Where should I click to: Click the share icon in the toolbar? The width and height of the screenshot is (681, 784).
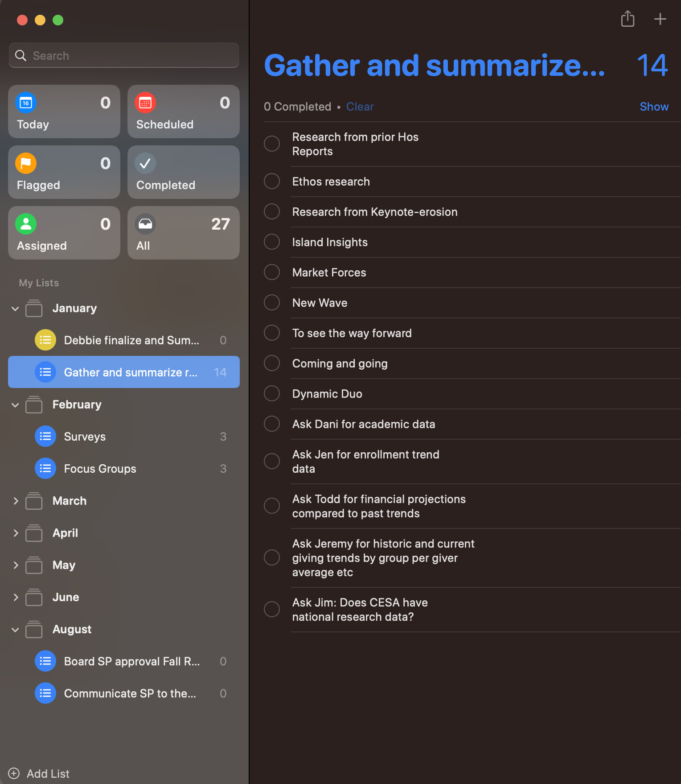[x=628, y=19]
